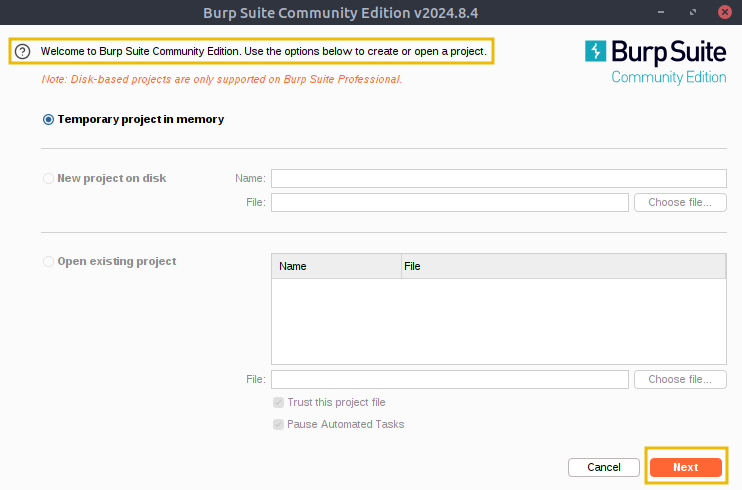Minimize the Burp Suite window
The image size is (742, 490).
coord(661,12)
